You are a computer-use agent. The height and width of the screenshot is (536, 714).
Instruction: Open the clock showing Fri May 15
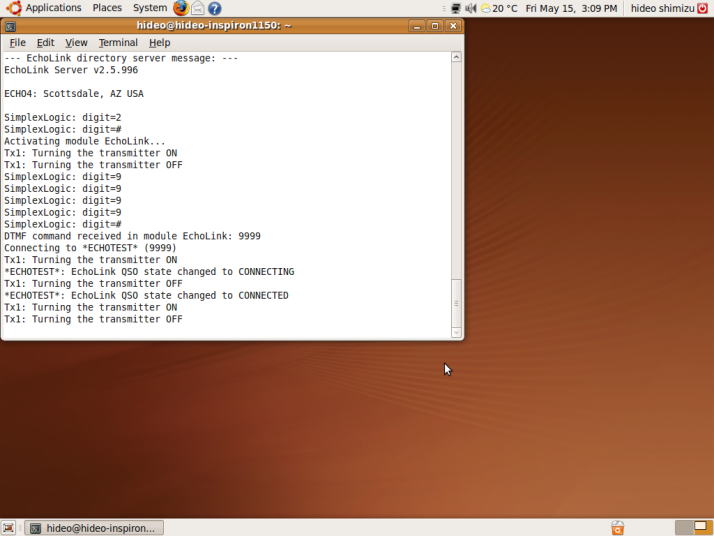click(x=571, y=8)
